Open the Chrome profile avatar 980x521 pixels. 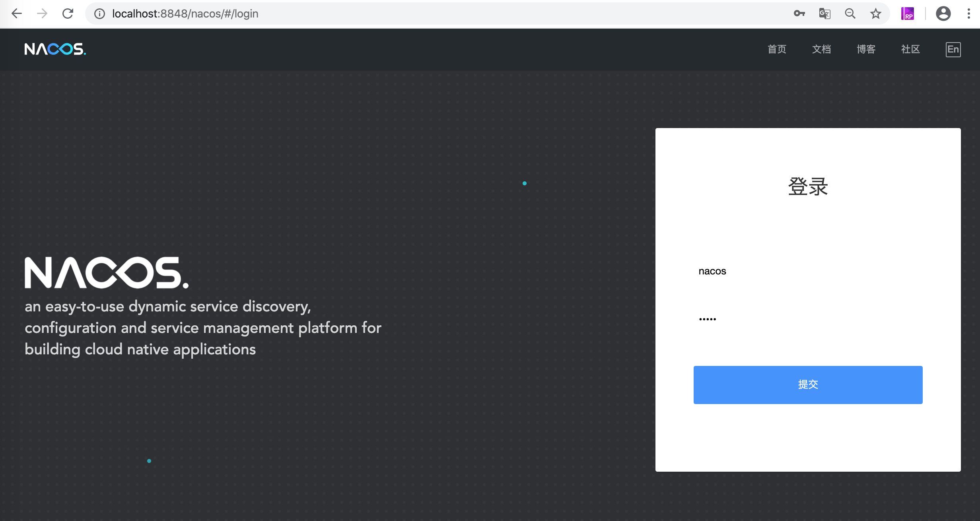point(943,14)
